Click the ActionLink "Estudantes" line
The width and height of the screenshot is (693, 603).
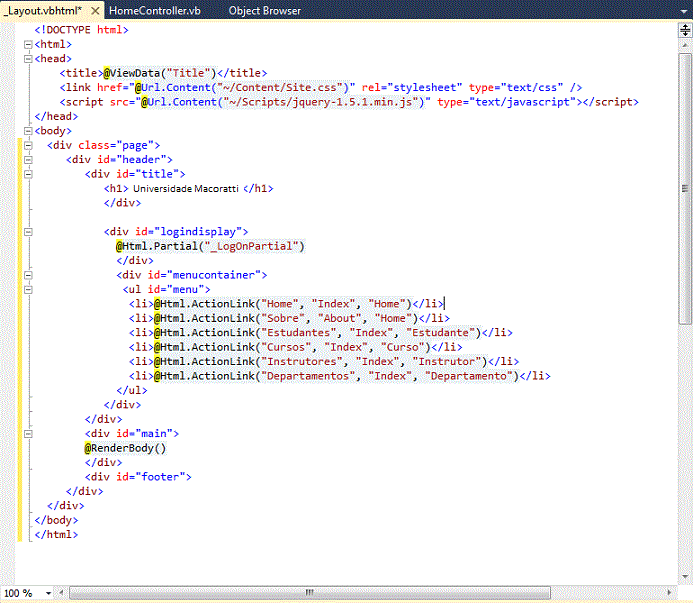[320, 332]
